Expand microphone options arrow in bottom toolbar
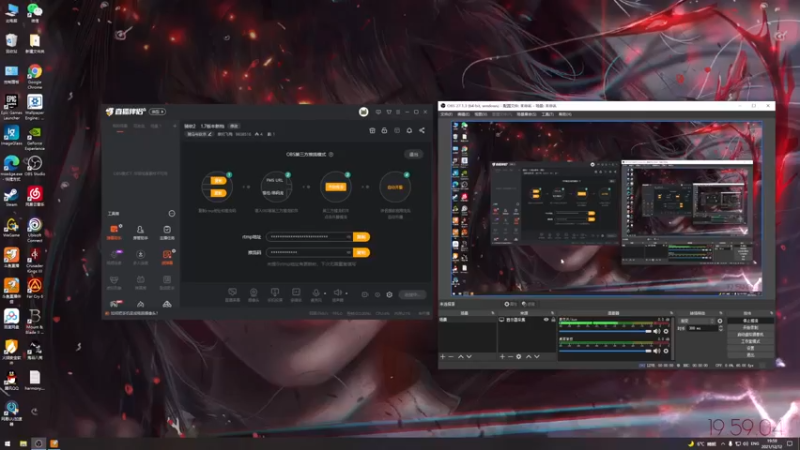 coord(325,293)
